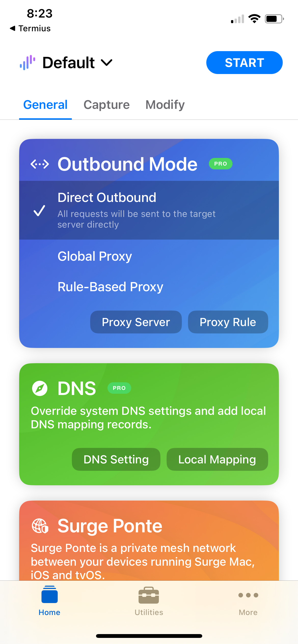
Task: Return to Termius via back link
Action: (x=30, y=28)
